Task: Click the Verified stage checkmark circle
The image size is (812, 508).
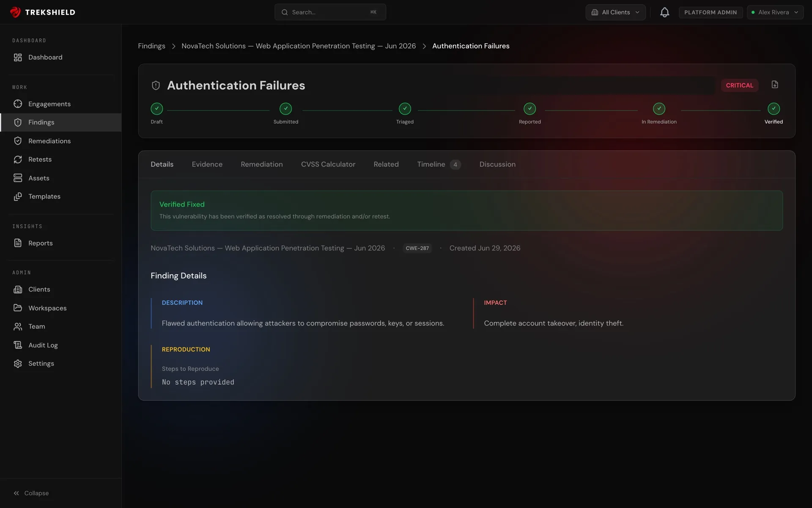Action: pyautogui.click(x=774, y=109)
